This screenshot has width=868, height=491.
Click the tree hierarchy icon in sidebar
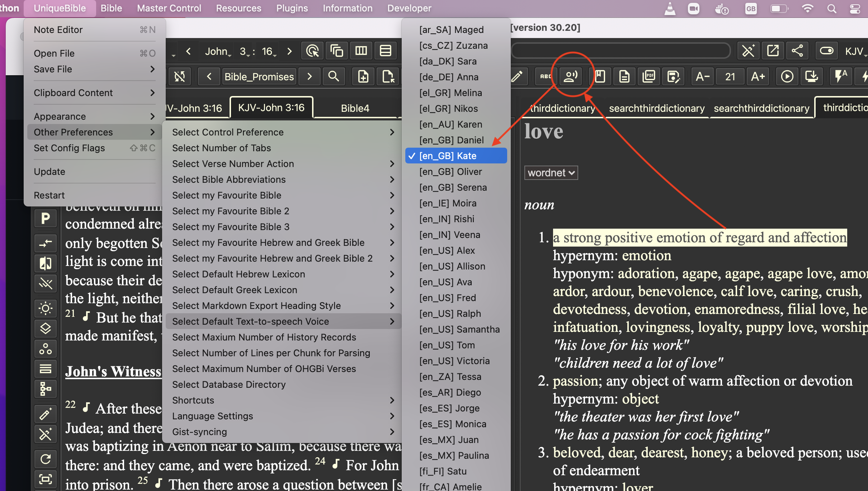(46, 388)
